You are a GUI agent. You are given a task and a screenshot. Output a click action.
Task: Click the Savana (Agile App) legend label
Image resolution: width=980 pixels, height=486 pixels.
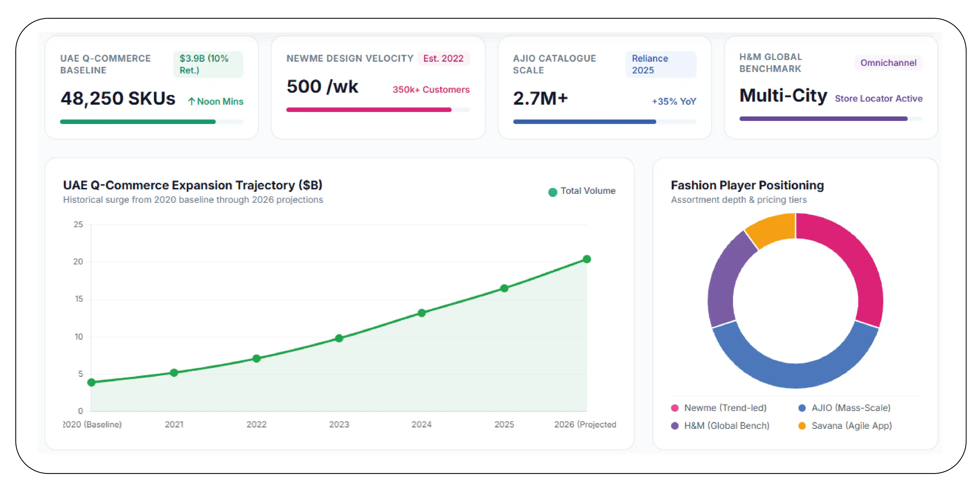(x=852, y=426)
